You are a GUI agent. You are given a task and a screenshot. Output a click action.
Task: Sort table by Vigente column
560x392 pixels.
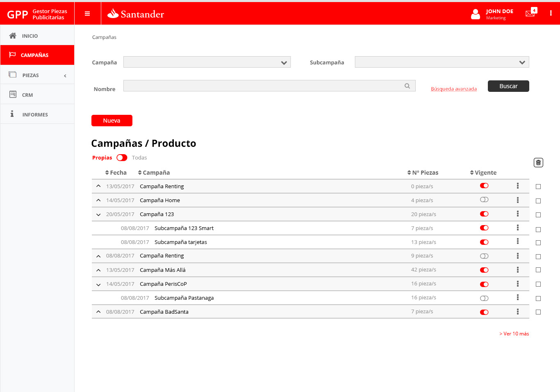[x=483, y=173]
